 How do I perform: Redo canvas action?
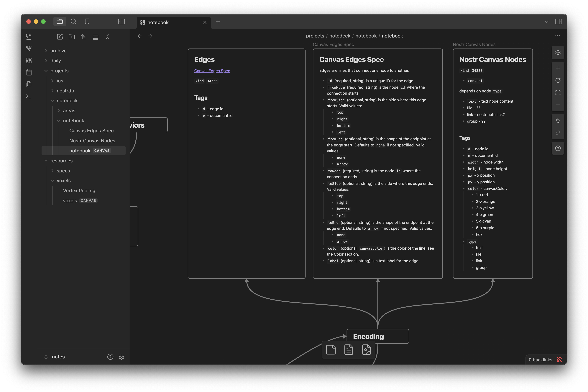[x=558, y=133]
